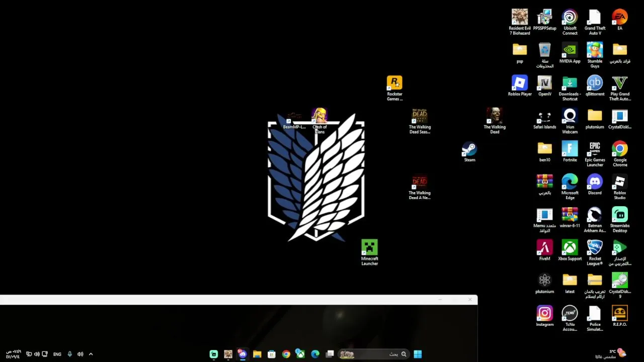The height and width of the screenshot is (362, 644).
Task: Launch the PPSSPPSetup installer icon
Action: pos(544,20)
